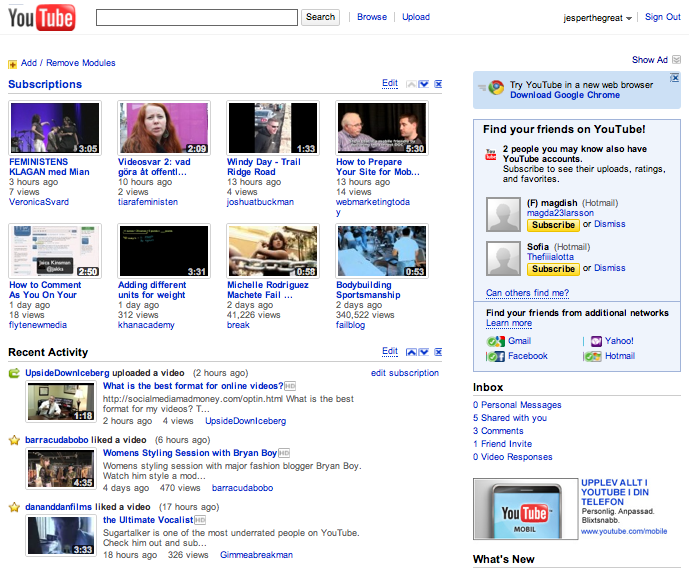Click edit subscription link
This screenshot has height=571, width=689.
pos(405,373)
